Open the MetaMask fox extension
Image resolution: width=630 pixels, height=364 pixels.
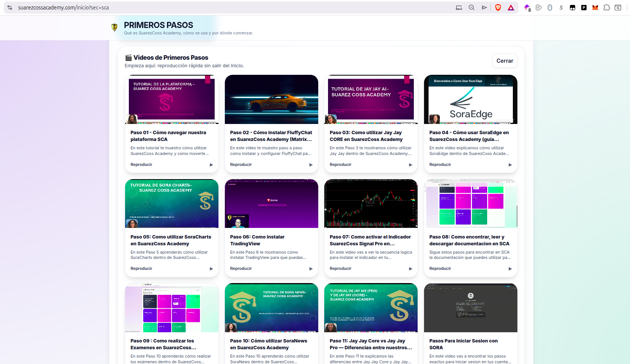click(x=595, y=8)
